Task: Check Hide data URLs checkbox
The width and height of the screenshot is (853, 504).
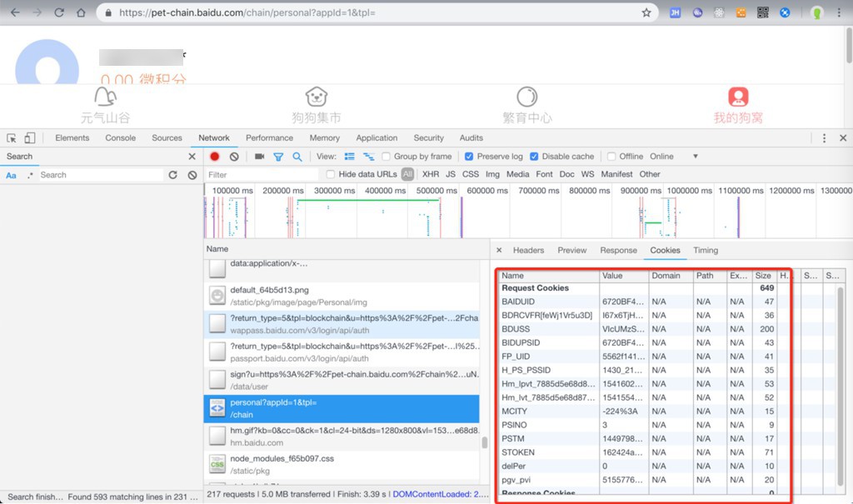Action: (330, 174)
